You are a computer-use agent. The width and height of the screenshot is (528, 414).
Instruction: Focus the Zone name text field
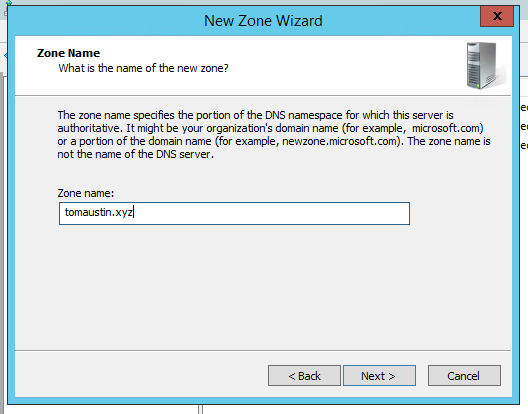click(x=234, y=213)
